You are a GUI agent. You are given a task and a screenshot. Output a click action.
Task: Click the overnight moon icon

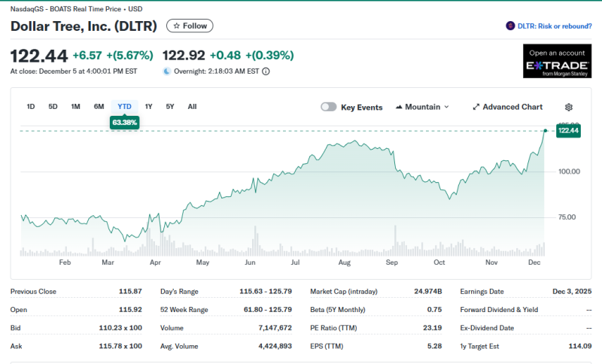(167, 71)
